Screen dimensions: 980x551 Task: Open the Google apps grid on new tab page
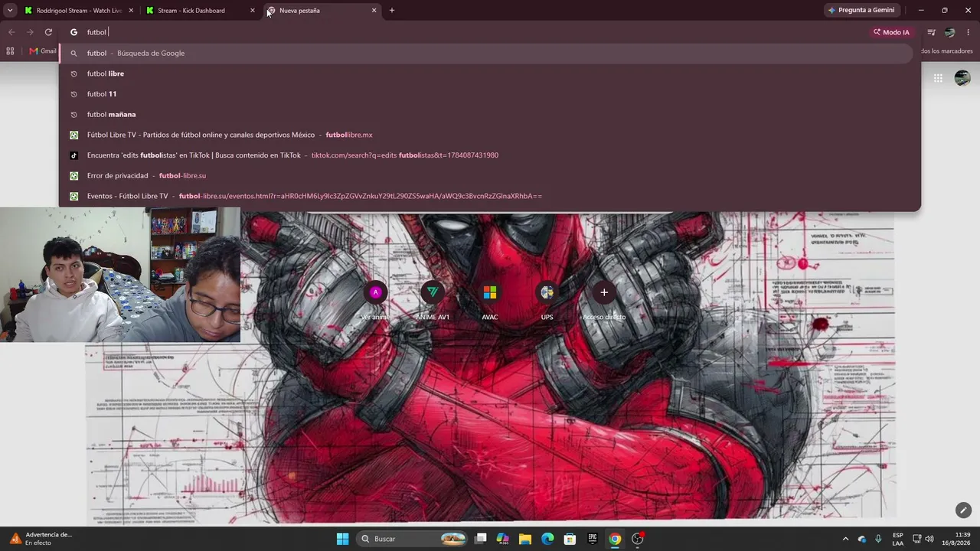click(938, 78)
